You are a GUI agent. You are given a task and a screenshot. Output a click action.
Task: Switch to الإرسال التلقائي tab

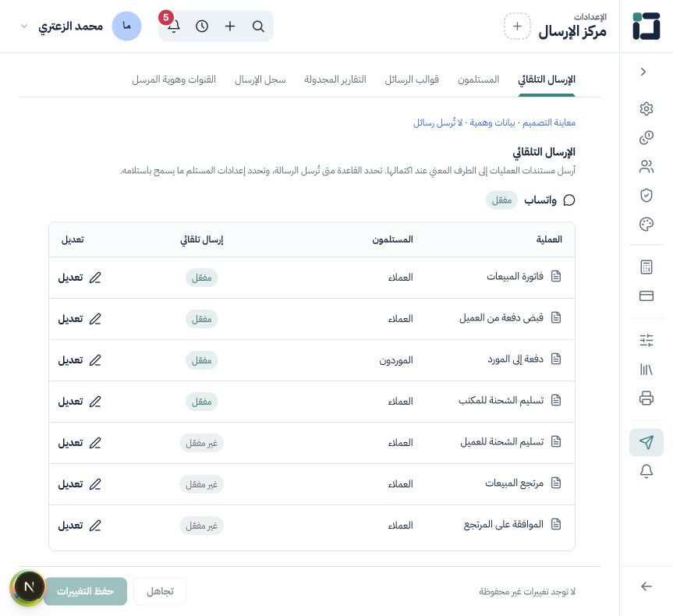click(547, 80)
